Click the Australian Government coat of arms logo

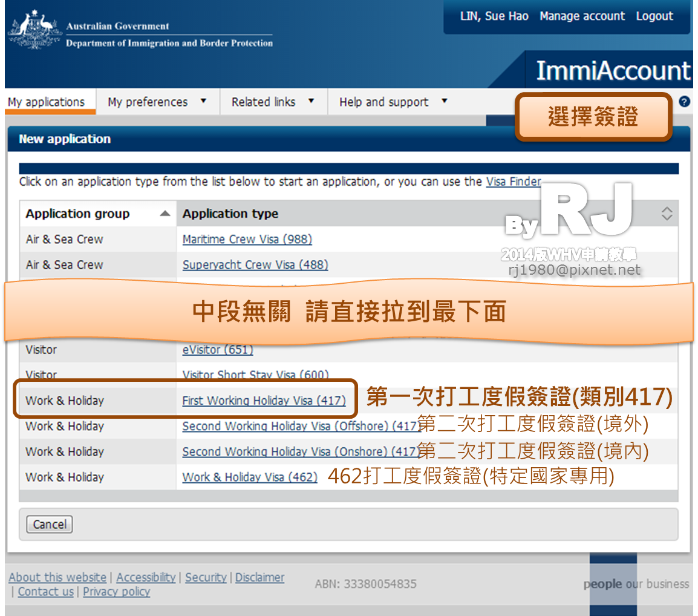tap(34, 30)
